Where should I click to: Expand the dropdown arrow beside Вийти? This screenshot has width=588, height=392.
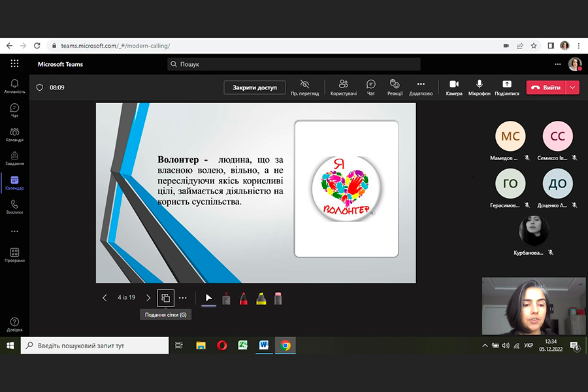[x=573, y=87]
